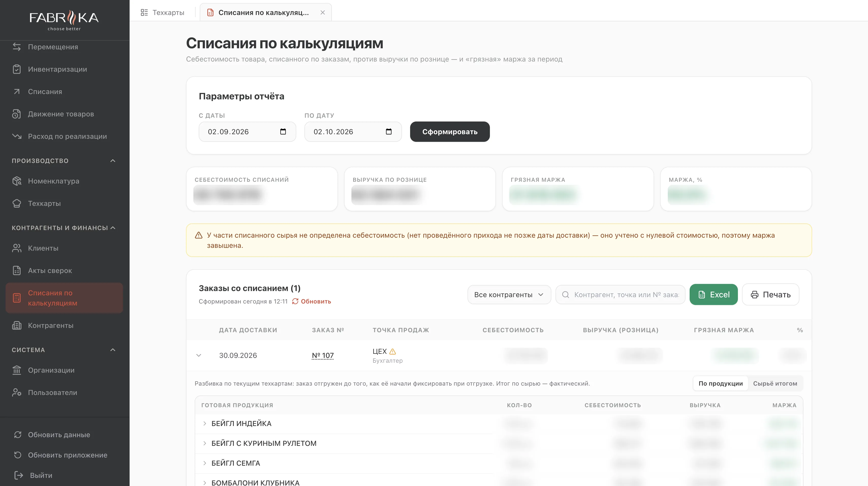Select Списания по калькуляциям in sidebar
Image resolution: width=868 pixels, height=486 pixels.
coord(64,298)
